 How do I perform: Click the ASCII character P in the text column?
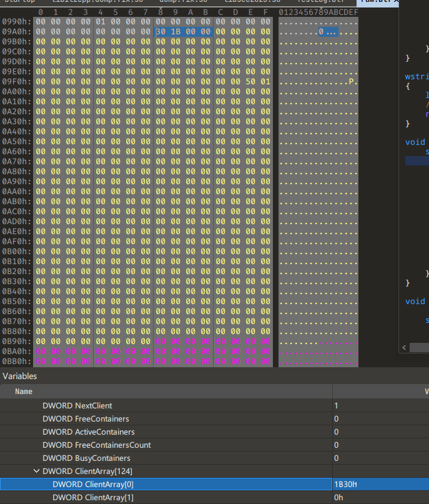[x=351, y=82]
